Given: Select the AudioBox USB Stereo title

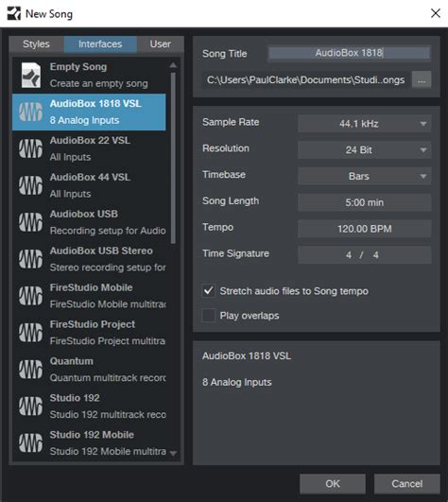Looking at the screenshot, I should pos(101,251).
